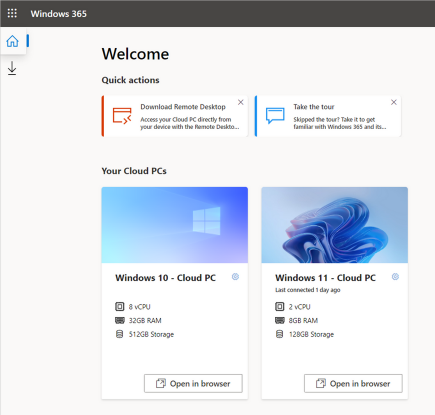Open settings gear for Windows 11 Cloud PC
This screenshot has height=415, width=435.
click(x=395, y=277)
